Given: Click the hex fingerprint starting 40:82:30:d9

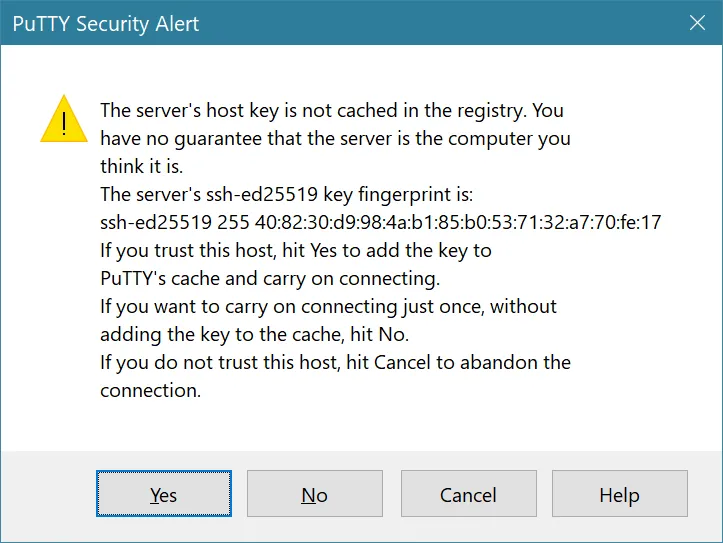Looking at the screenshot, I should 458,222.
